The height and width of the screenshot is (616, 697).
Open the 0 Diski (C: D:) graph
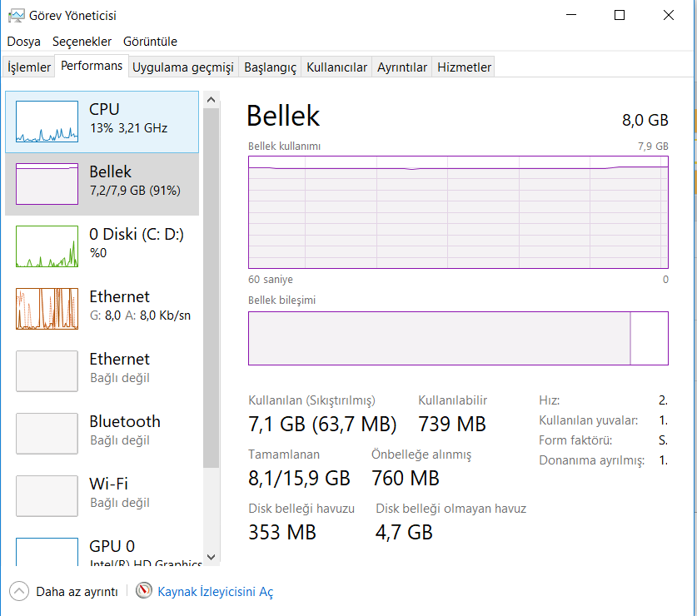coord(47,246)
